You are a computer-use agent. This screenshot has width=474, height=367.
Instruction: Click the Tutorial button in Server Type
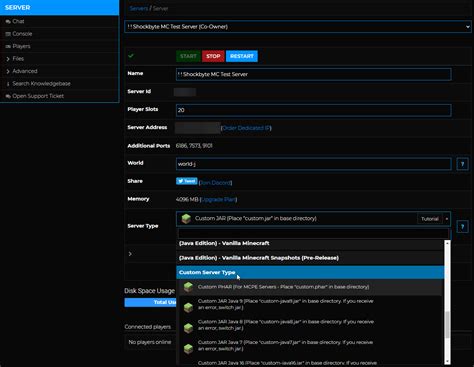(x=430, y=219)
